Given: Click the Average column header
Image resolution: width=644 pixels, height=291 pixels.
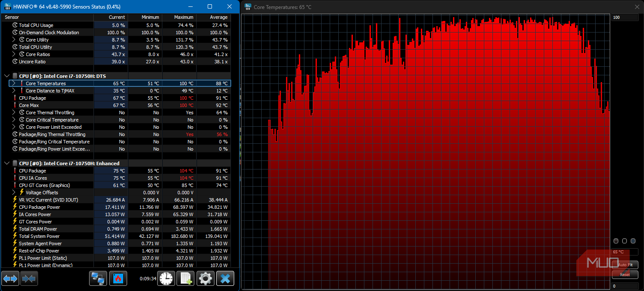Looking at the screenshot, I should pyautogui.click(x=213, y=17).
